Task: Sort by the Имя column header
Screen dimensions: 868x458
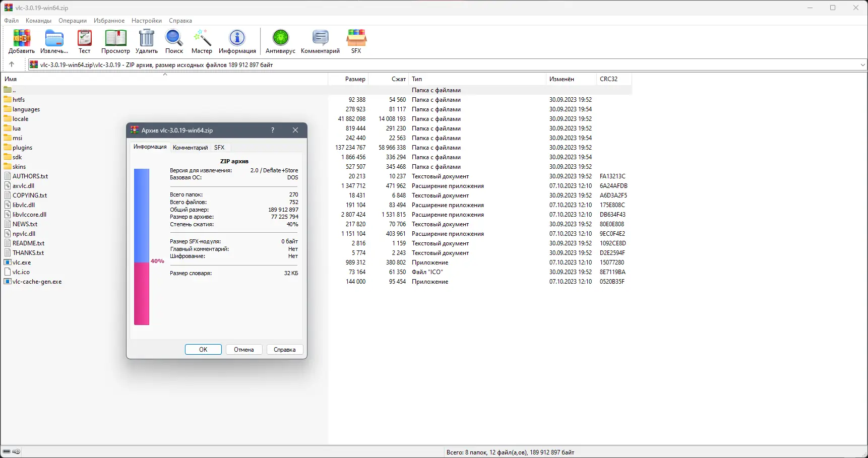Action: (x=164, y=79)
